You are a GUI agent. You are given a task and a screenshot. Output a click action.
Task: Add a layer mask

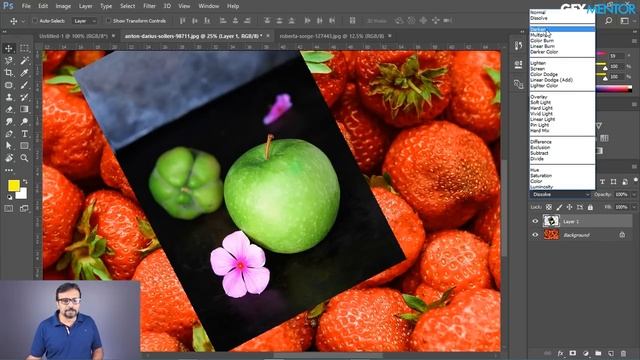click(x=573, y=353)
